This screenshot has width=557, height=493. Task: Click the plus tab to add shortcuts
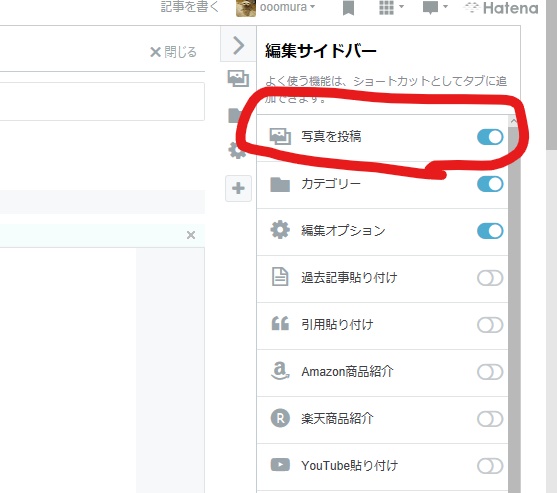[238, 188]
